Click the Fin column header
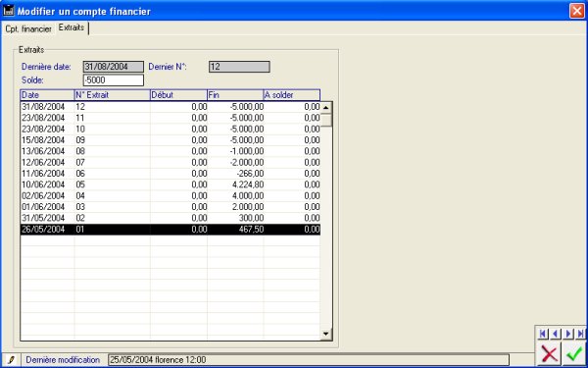 tap(235, 95)
